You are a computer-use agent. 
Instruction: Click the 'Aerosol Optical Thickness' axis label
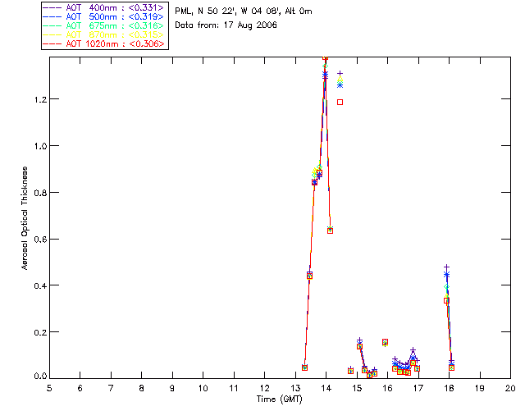point(25,218)
